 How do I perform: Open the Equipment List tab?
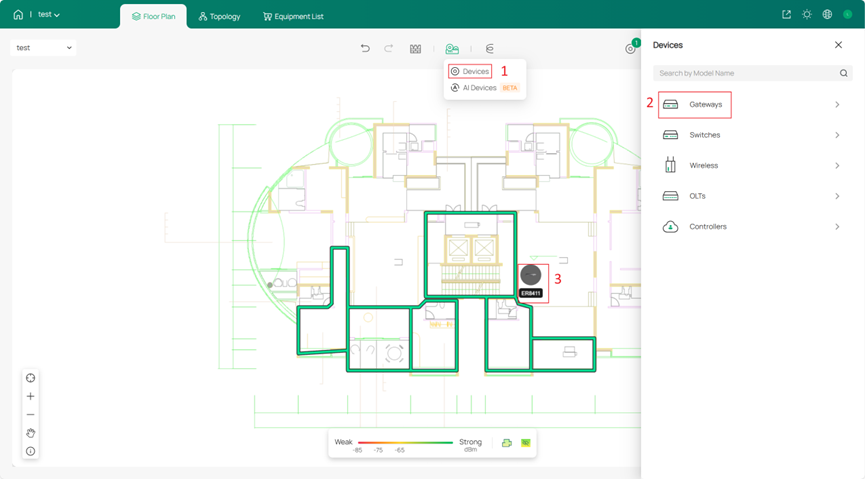tap(293, 16)
